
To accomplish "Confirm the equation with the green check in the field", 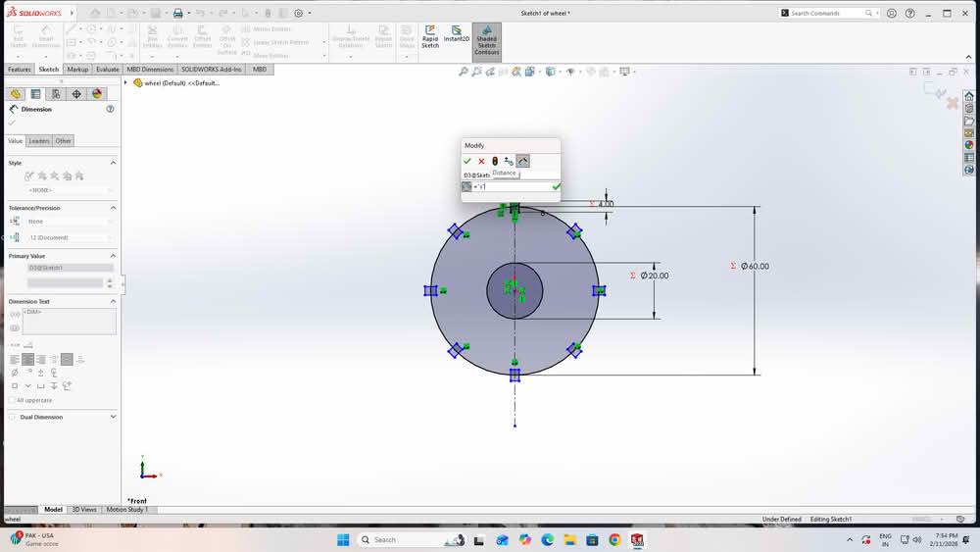I will pos(557,186).
